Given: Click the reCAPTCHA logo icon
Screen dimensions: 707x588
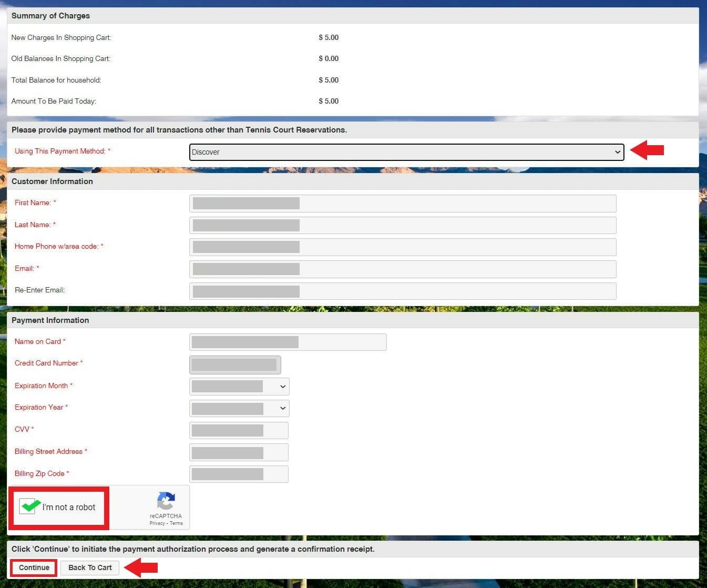Looking at the screenshot, I should click(166, 501).
